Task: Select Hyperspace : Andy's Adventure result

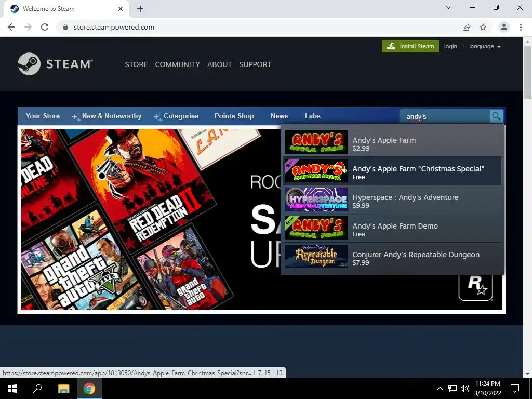Action: click(x=393, y=199)
